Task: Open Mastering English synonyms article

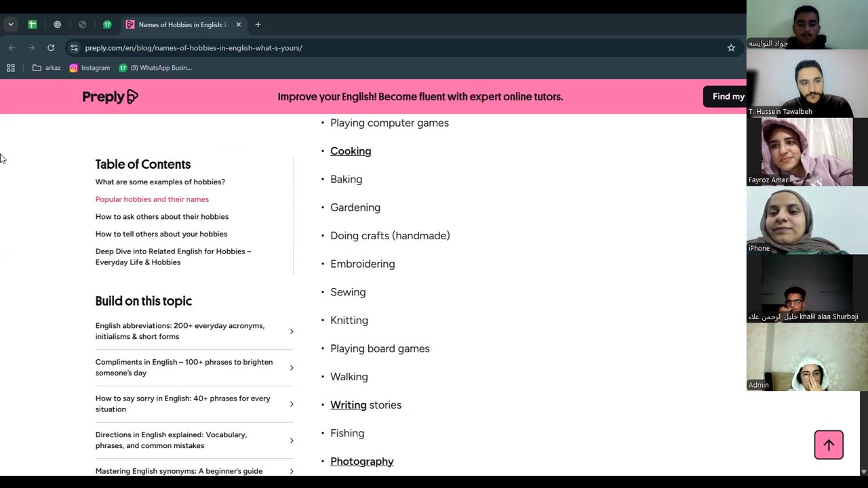Action: 179,471
